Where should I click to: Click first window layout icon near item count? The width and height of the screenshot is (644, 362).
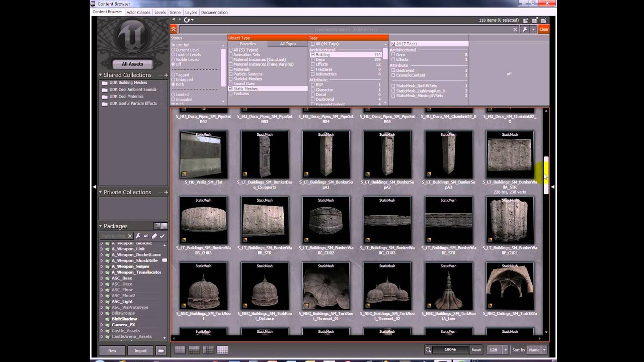pos(525,21)
